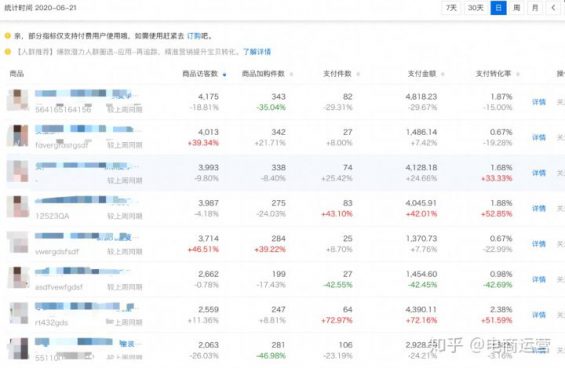The image size is (565, 368).
Task: Click product code vwergdsfsdf
Action: click(x=57, y=252)
